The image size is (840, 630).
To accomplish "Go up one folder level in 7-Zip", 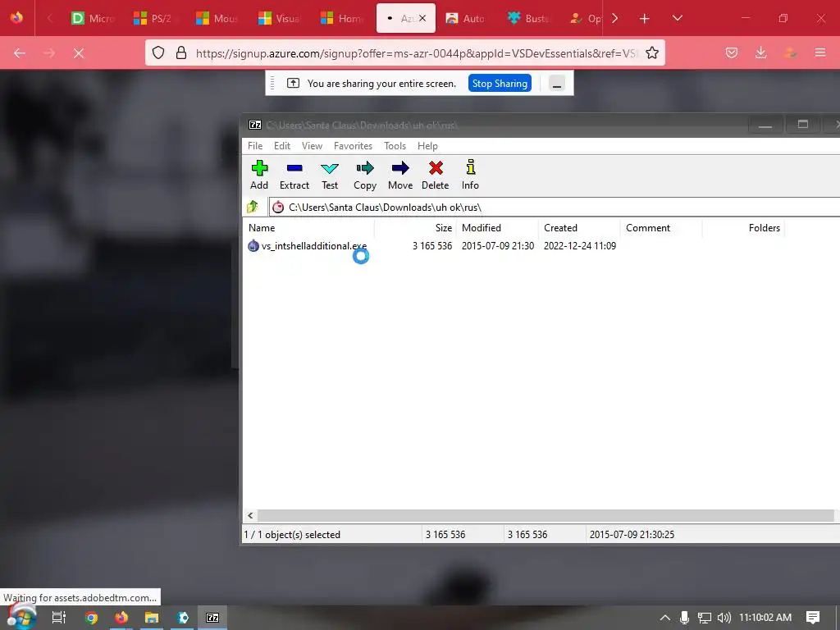I will coord(253,207).
